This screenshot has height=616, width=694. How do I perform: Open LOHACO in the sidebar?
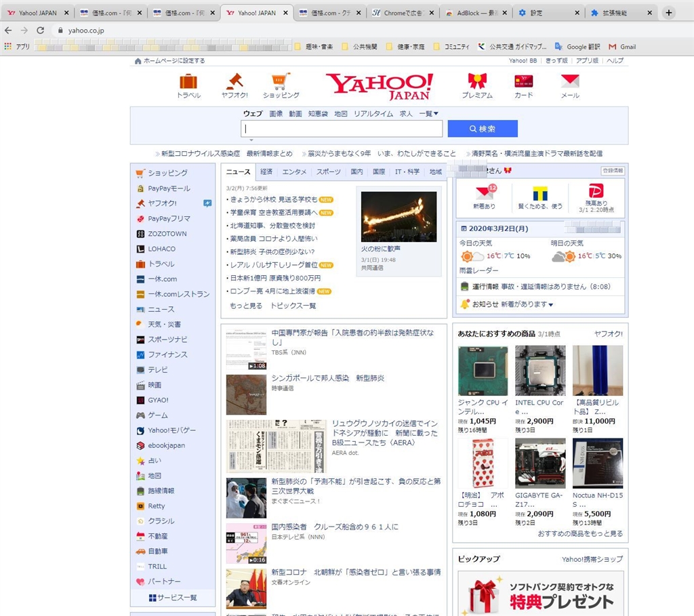(x=161, y=249)
